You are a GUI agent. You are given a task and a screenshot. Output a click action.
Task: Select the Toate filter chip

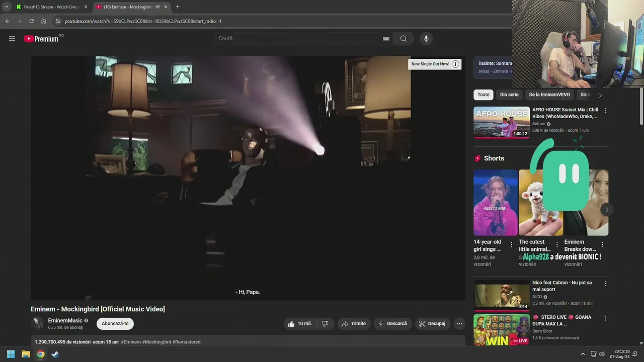(484, 95)
